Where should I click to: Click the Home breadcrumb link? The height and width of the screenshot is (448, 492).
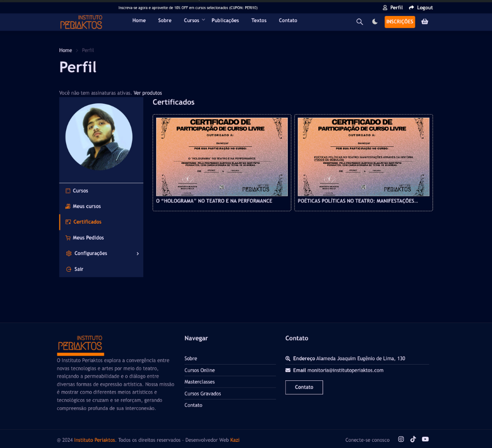point(66,50)
